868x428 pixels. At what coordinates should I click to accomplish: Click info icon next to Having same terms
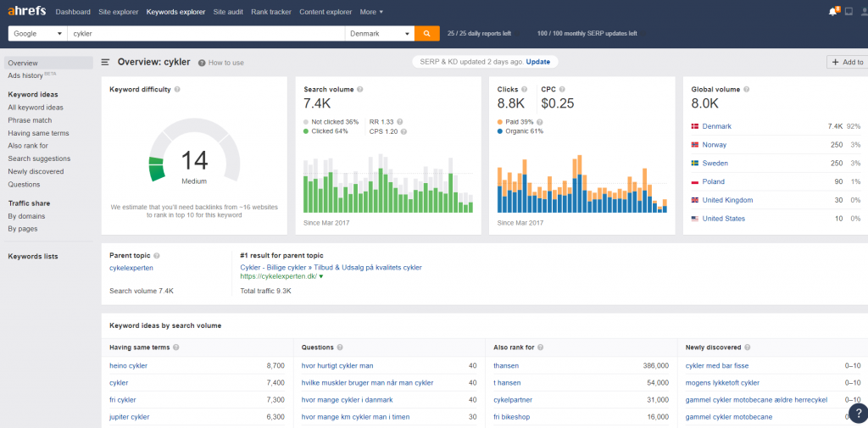(x=176, y=347)
